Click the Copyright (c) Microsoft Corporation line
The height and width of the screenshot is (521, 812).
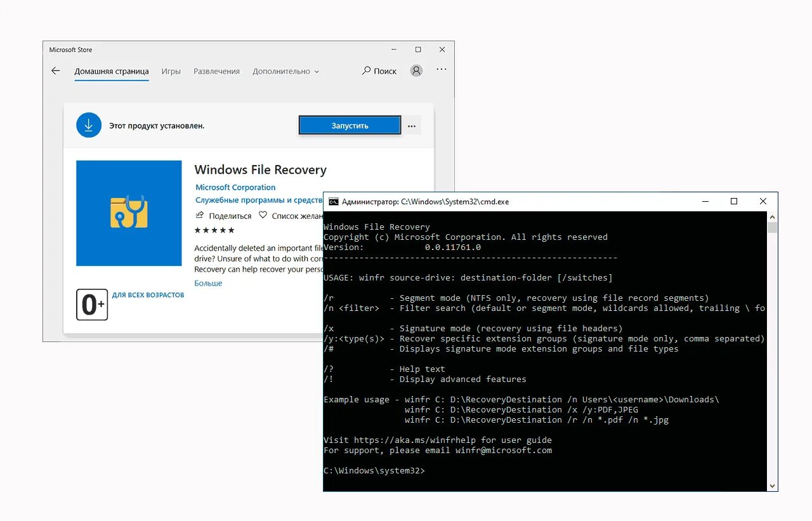pyautogui.click(x=466, y=237)
